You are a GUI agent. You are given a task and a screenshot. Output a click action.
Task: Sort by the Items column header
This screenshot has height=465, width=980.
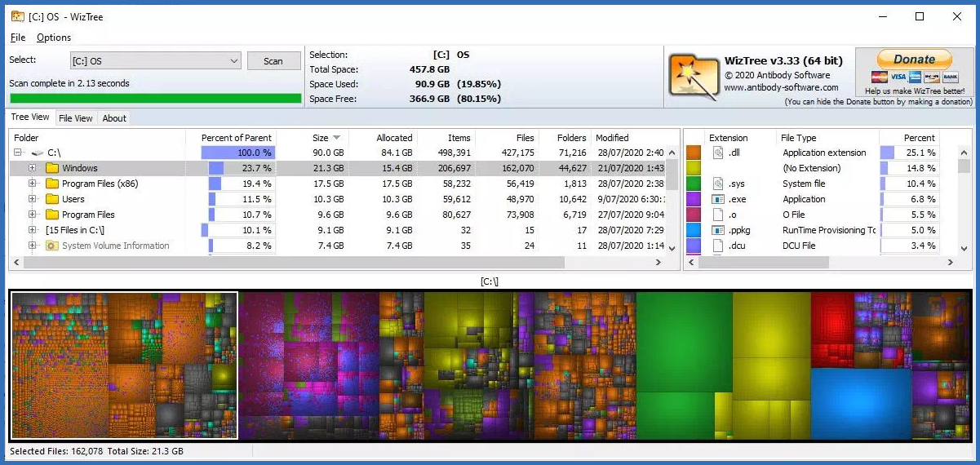click(x=446, y=138)
